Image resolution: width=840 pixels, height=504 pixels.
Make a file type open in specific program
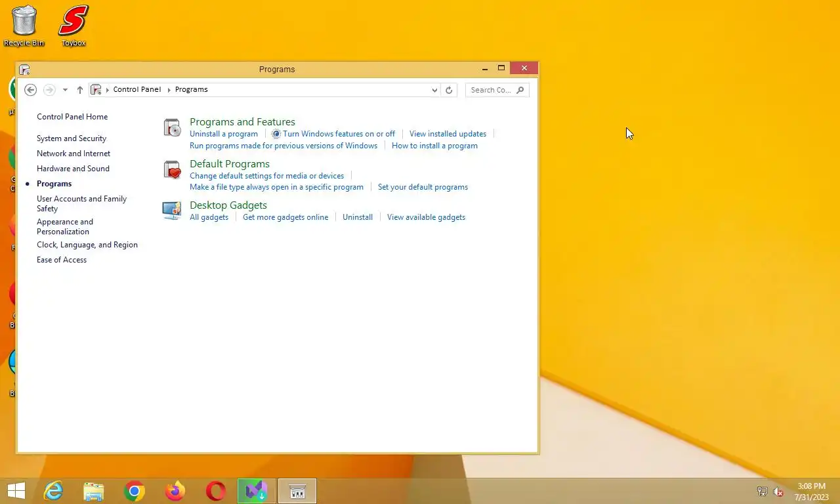coord(276,187)
